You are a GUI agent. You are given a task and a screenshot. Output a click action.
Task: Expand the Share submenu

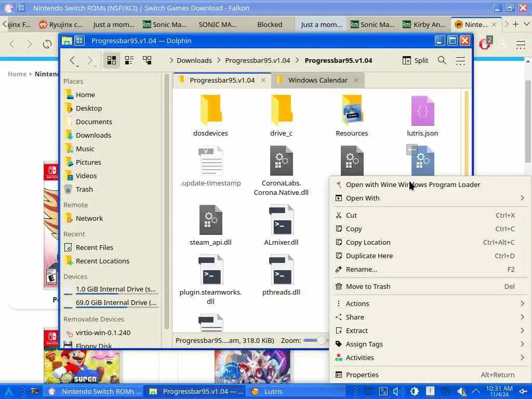(430, 317)
